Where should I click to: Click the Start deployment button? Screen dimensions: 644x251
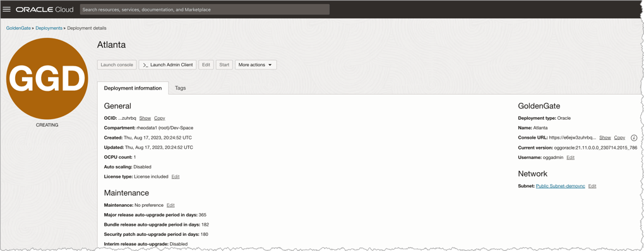tap(224, 65)
